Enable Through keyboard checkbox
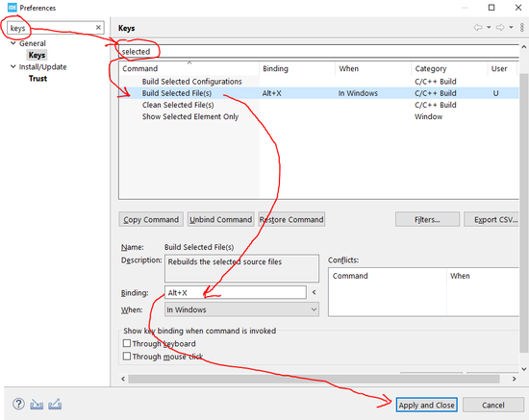Image resolution: width=529 pixels, height=420 pixels. point(127,343)
